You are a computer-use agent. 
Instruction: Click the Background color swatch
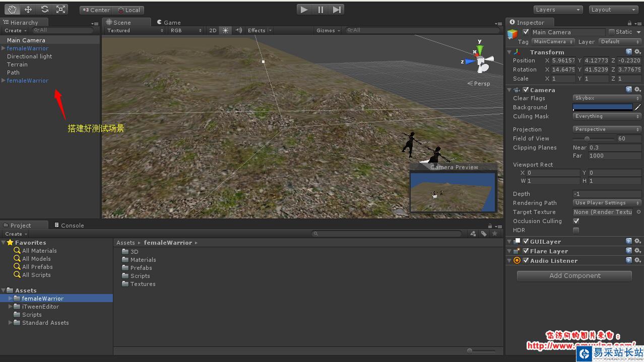(x=603, y=107)
